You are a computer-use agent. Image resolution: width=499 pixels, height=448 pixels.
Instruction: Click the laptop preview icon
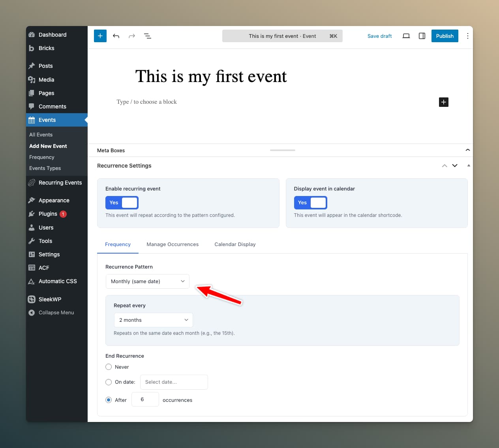(x=406, y=36)
